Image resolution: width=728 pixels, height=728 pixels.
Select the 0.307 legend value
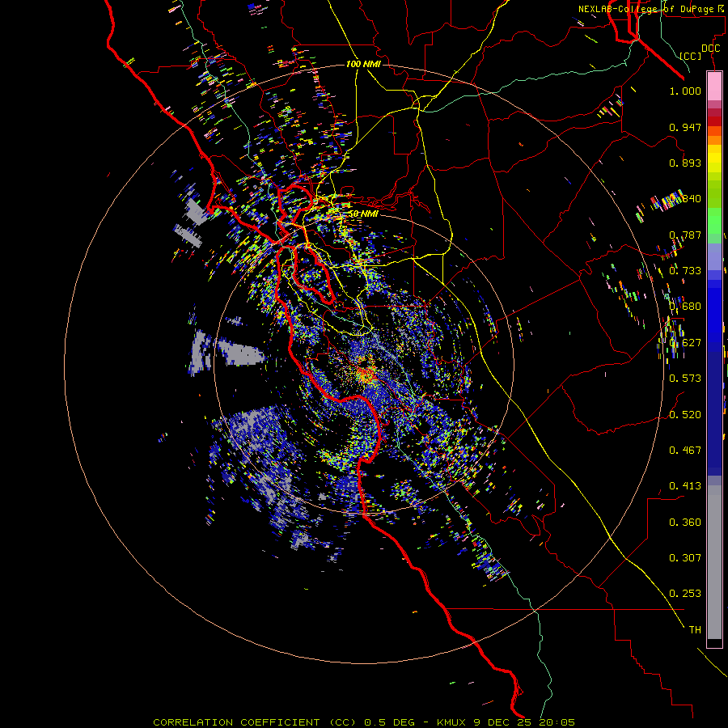(685, 558)
